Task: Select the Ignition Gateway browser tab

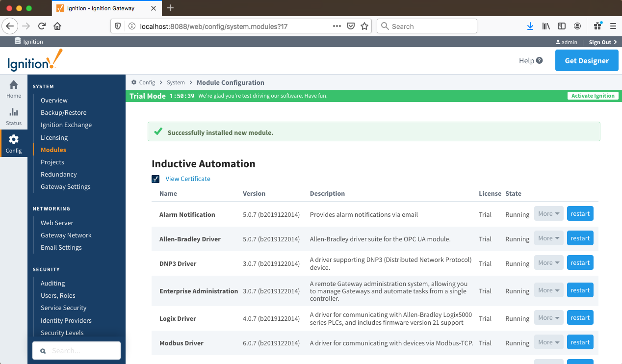Action: [x=107, y=8]
